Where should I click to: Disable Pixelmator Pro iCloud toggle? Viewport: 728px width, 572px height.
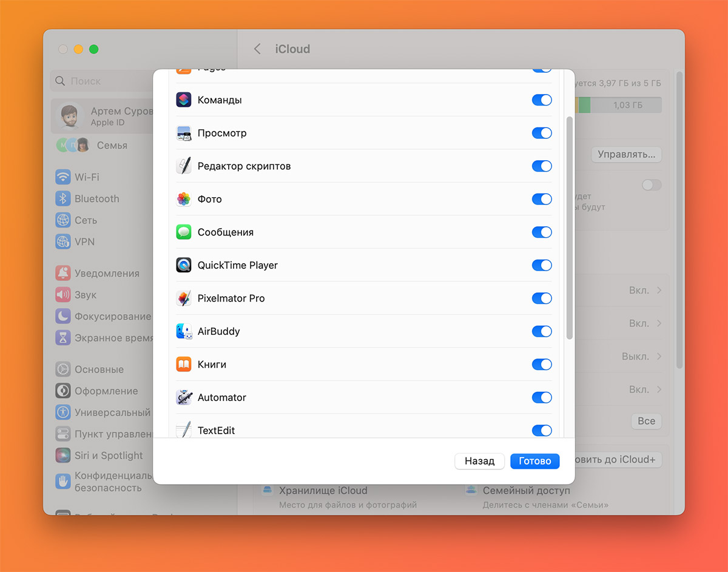(x=542, y=298)
